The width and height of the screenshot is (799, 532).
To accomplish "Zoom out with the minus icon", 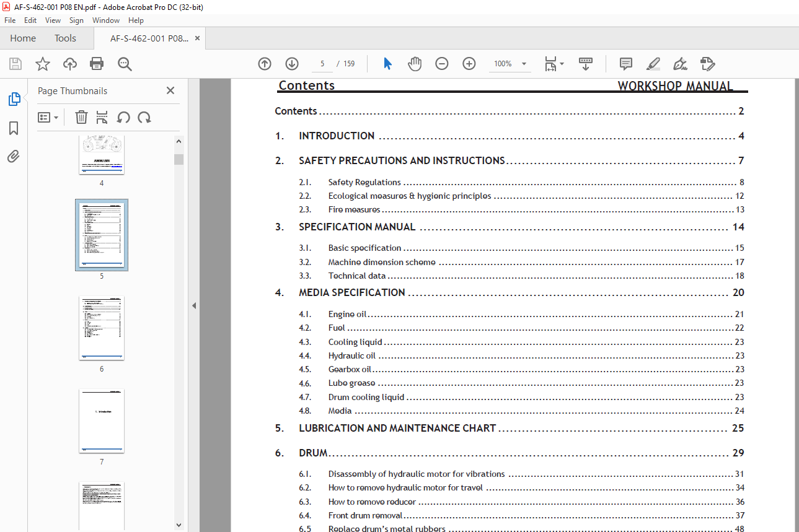I will pos(442,64).
